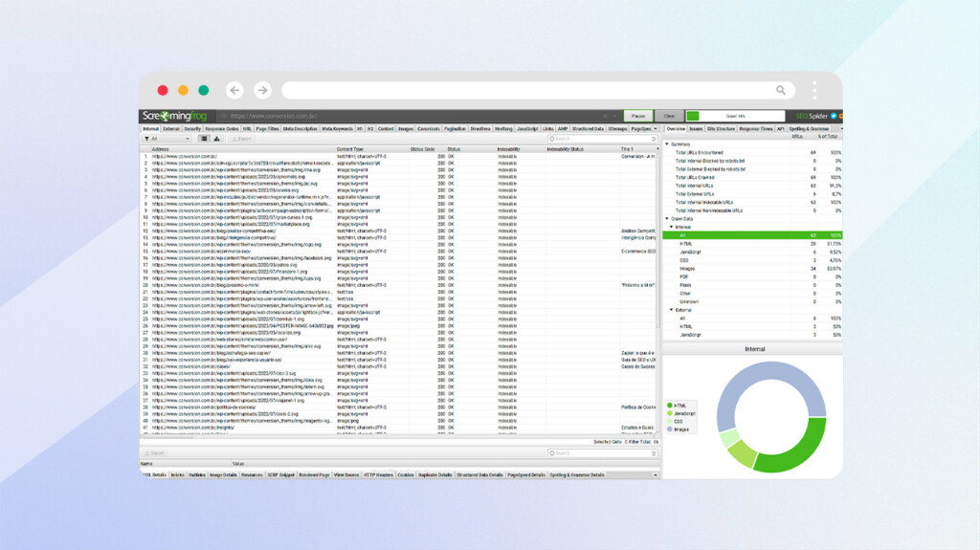Select the CSS row under Internal
This screenshot has height=550, width=980.
(x=752, y=260)
